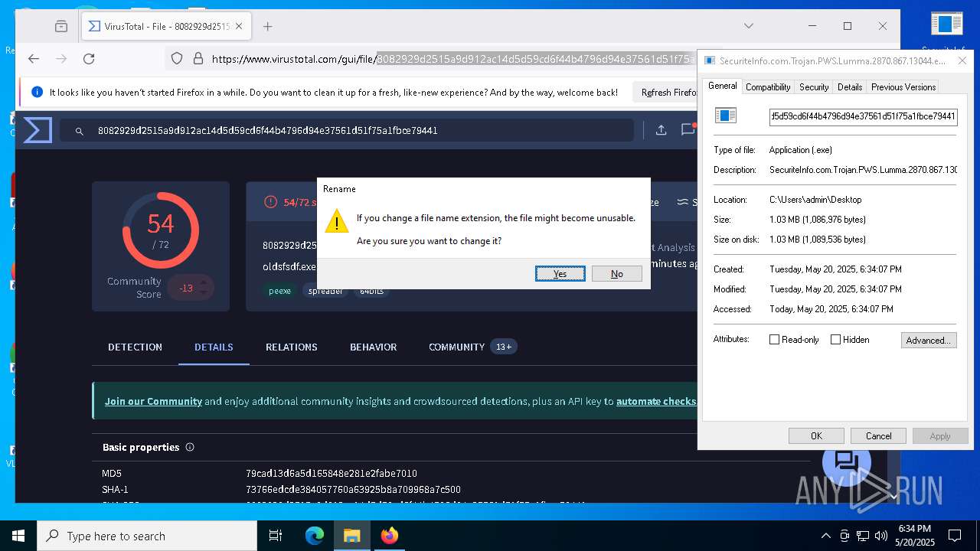This screenshot has width=980, height=551.
Task: Open the Firefox View icon
Action: point(61,26)
